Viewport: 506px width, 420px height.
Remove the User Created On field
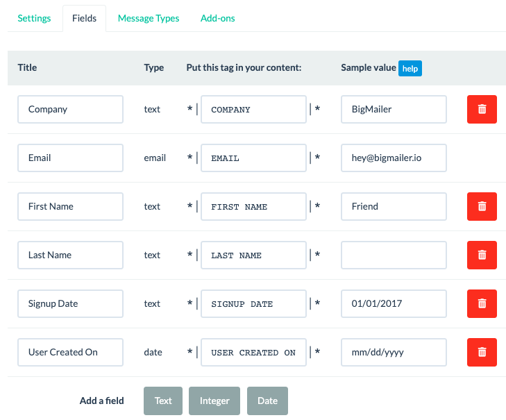482,352
